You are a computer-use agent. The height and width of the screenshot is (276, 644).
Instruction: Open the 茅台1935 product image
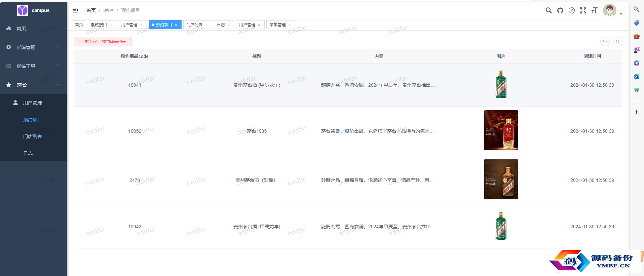point(501,130)
